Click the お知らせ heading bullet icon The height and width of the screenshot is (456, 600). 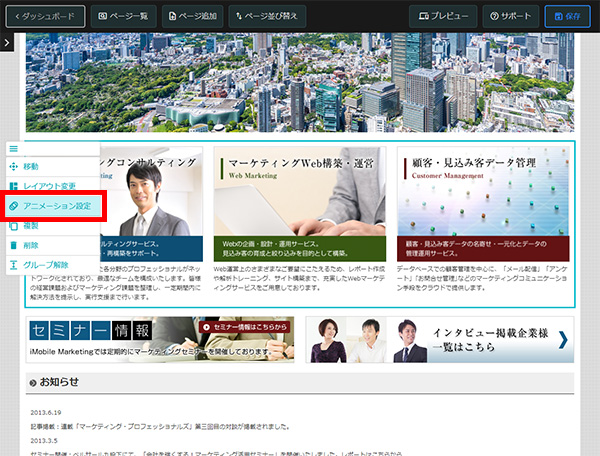pyautogui.click(x=33, y=382)
